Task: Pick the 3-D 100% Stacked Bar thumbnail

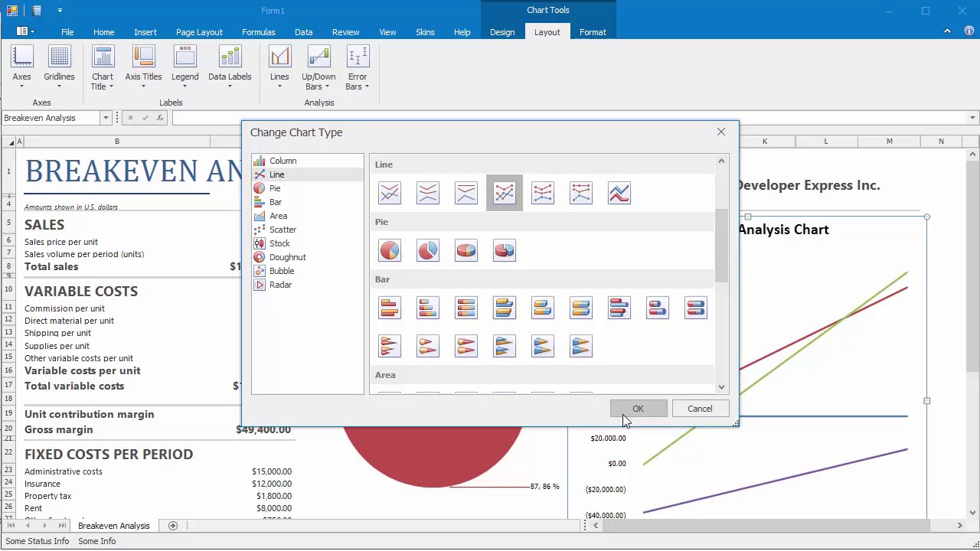Action: 581,308
